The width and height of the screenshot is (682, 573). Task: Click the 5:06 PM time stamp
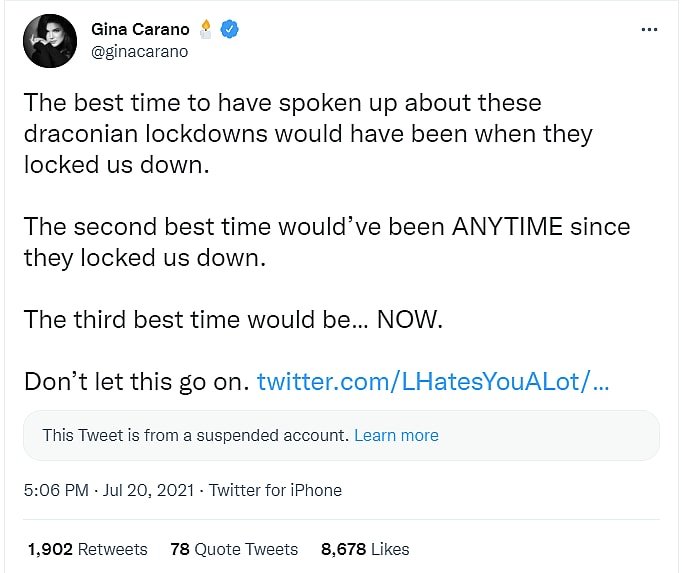[x=56, y=490]
